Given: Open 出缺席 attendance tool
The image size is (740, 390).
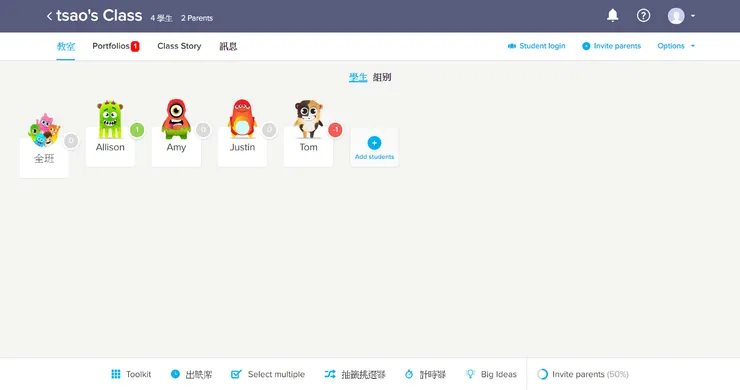Looking at the screenshot, I should (x=191, y=374).
